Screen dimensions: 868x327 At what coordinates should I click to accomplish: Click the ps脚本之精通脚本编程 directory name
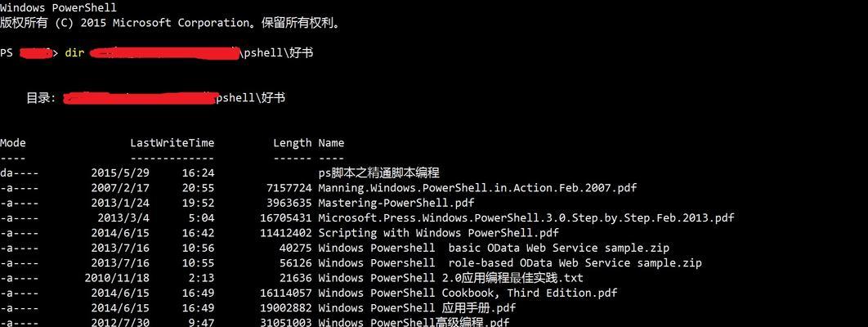point(379,173)
